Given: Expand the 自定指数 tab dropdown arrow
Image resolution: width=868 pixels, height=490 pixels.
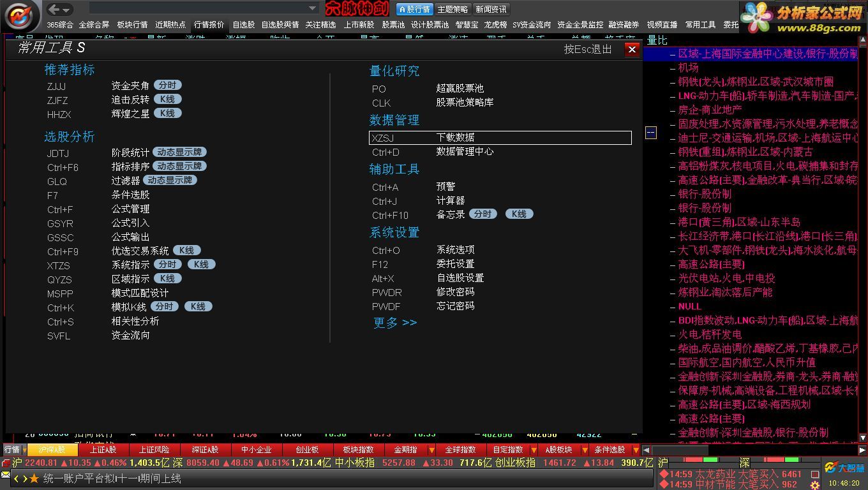Looking at the screenshot, I should tap(534, 450).
